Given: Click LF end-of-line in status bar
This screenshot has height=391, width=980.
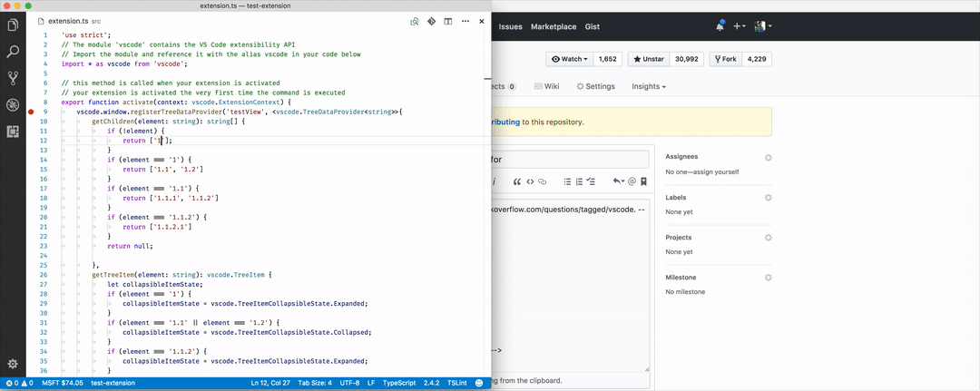Looking at the screenshot, I should point(371,383).
